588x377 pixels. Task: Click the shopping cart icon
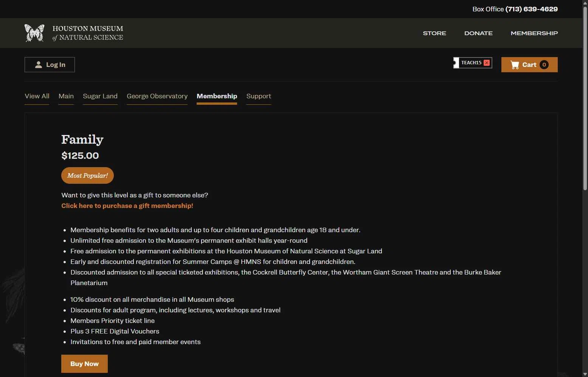(515, 65)
